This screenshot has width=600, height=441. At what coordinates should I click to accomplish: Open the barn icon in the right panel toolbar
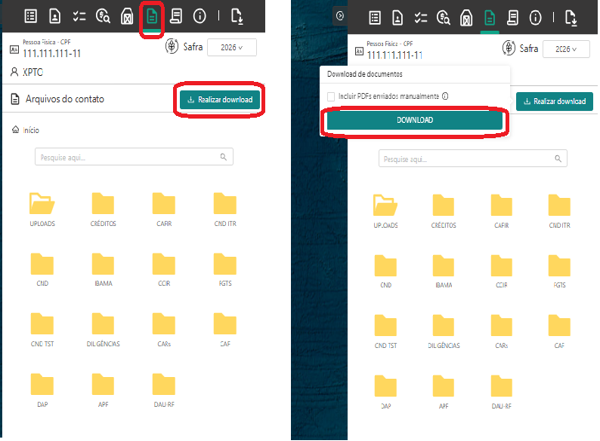(x=466, y=18)
